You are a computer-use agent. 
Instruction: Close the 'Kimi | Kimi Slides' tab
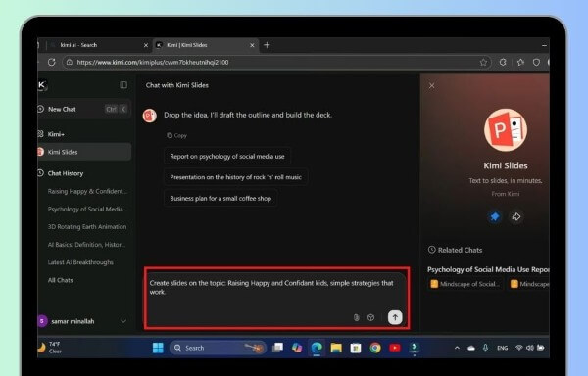(252, 45)
